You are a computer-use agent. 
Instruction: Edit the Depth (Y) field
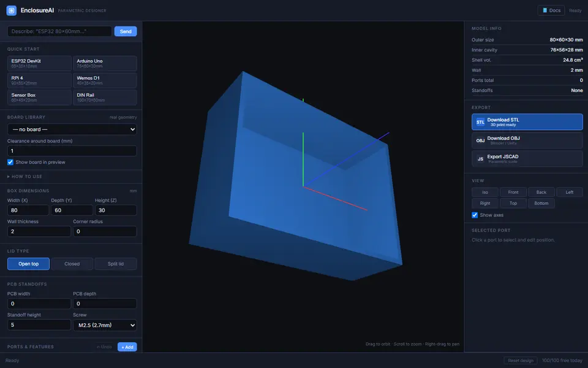pos(72,210)
